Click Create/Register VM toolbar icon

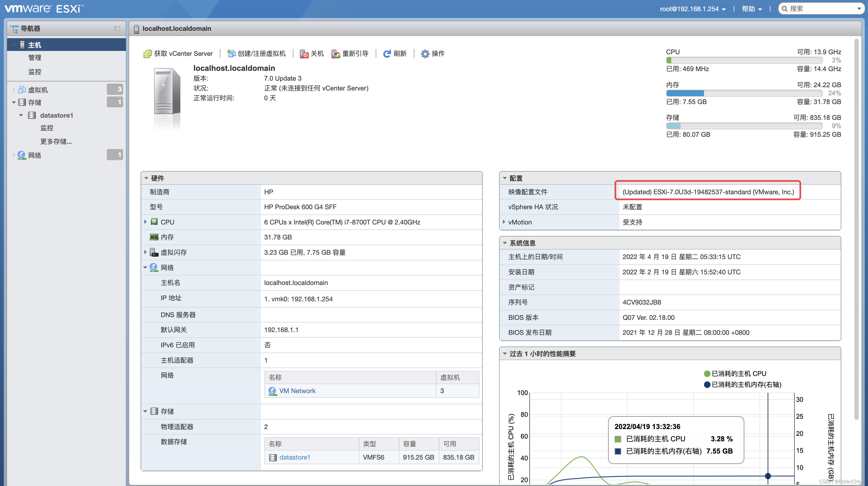click(231, 54)
